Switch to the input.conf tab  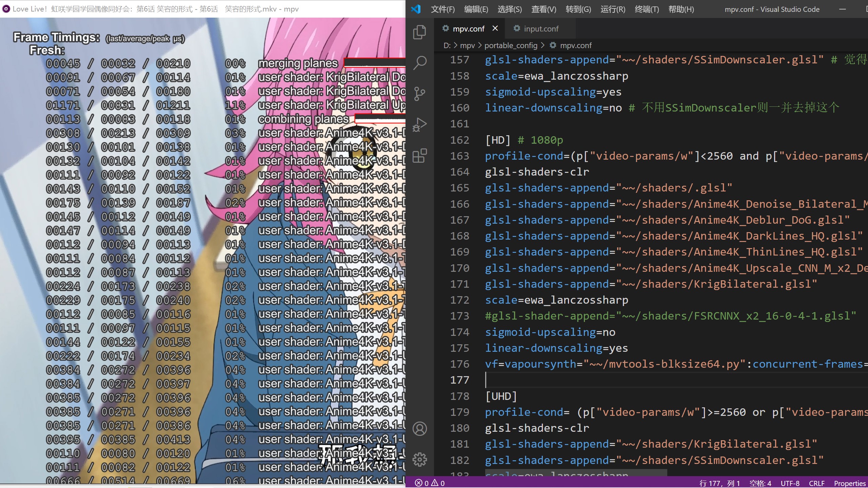(540, 28)
